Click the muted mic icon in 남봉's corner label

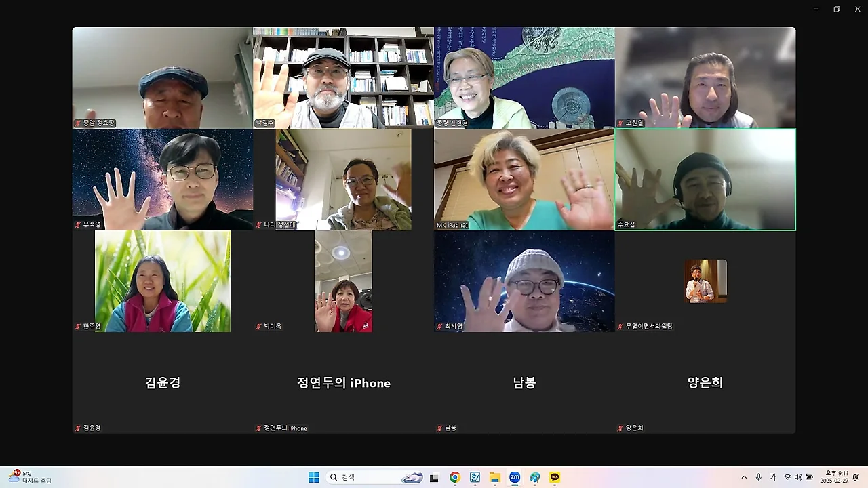point(439,428)
